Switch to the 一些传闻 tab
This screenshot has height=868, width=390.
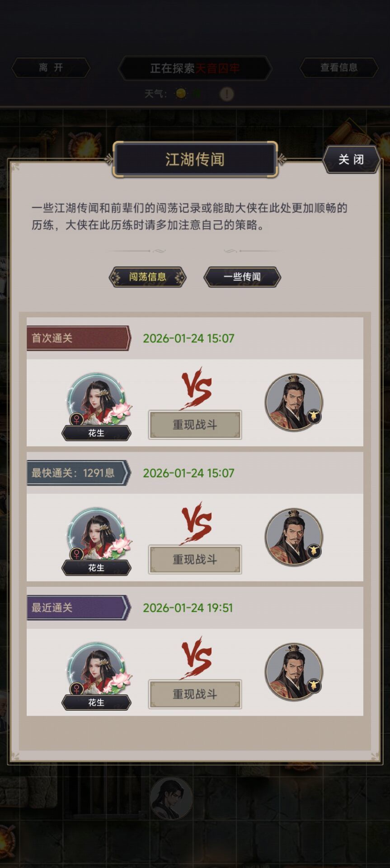[242, 277]
